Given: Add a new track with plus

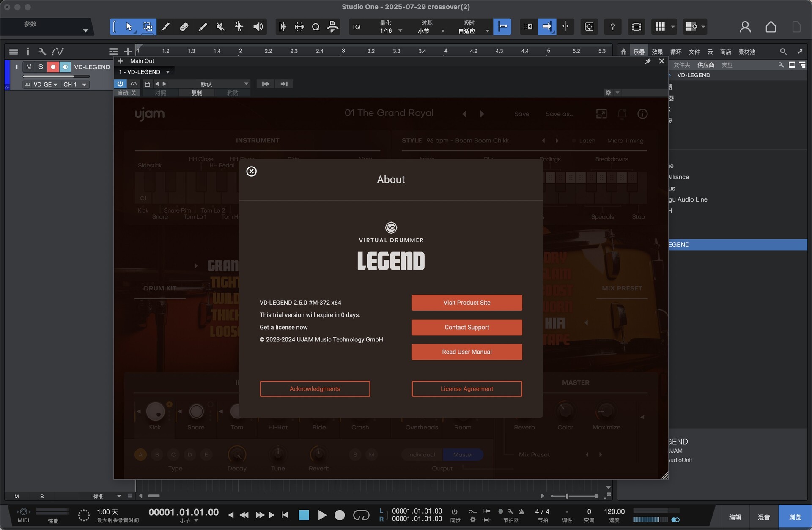Looking at the screenshot, I should [128, 52].
